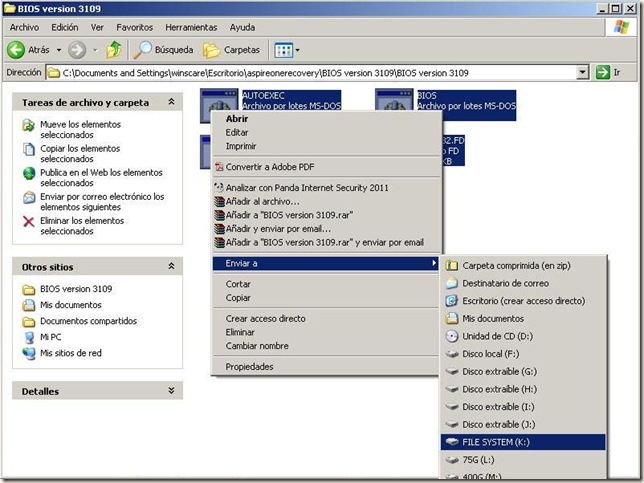Click Publica en el Web los elementos
This screenshot has width=644, height=483.
(101, 177)
